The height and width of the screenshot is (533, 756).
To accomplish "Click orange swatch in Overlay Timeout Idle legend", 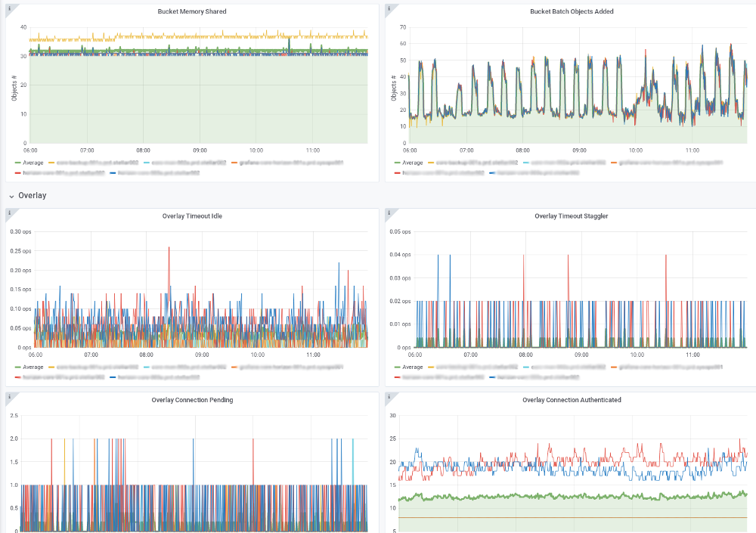I will pos(234,367).
